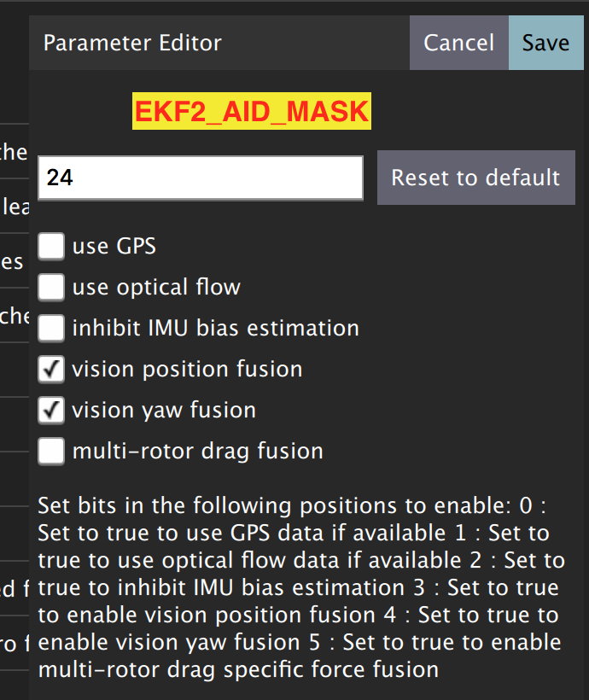
Task: Reset the parameter to default
Action: [476, 178]
